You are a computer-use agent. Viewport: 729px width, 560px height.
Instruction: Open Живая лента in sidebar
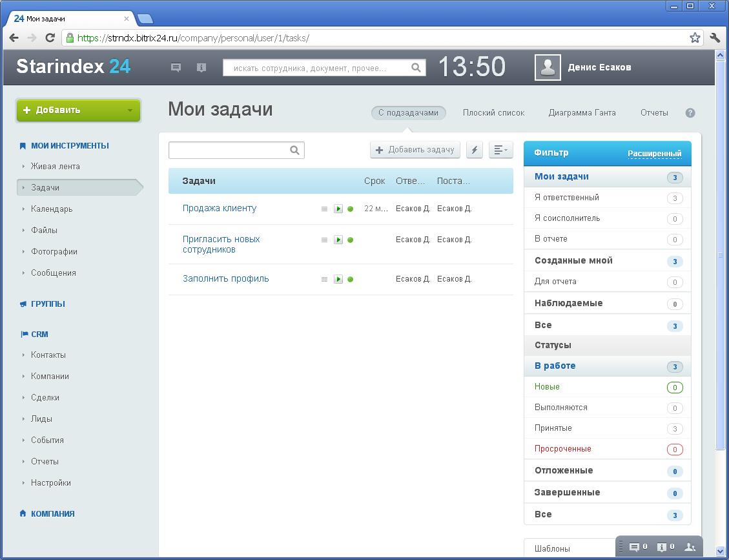click(x=56, y=166)
